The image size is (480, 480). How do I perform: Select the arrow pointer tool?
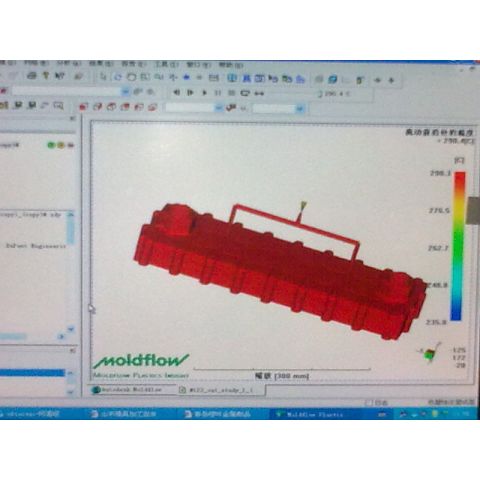coord(103,77)
